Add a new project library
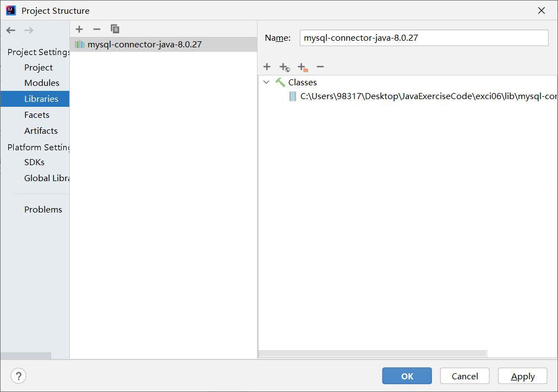The width and height of the screenshot is (558, 392). [79, 29]
